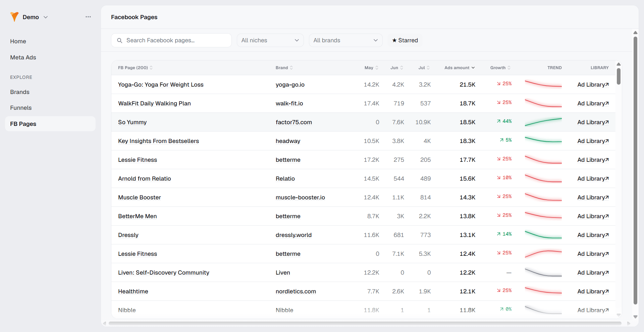Screen dimensions: 644x332
Task: Expand the Demo workspace switcher chevron
Action: pyautogui.click(x=46, y=17)
